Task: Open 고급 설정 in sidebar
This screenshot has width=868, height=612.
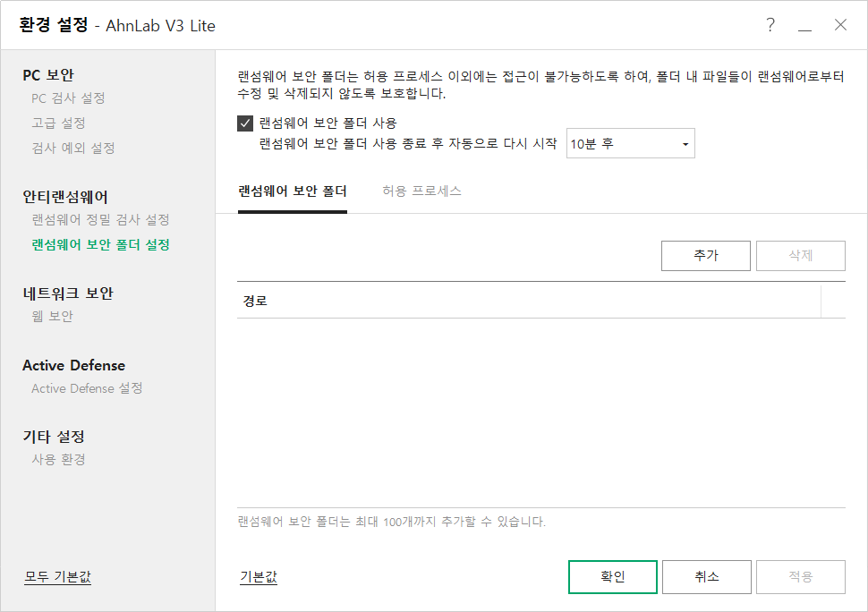Action: tap(59, 123)
